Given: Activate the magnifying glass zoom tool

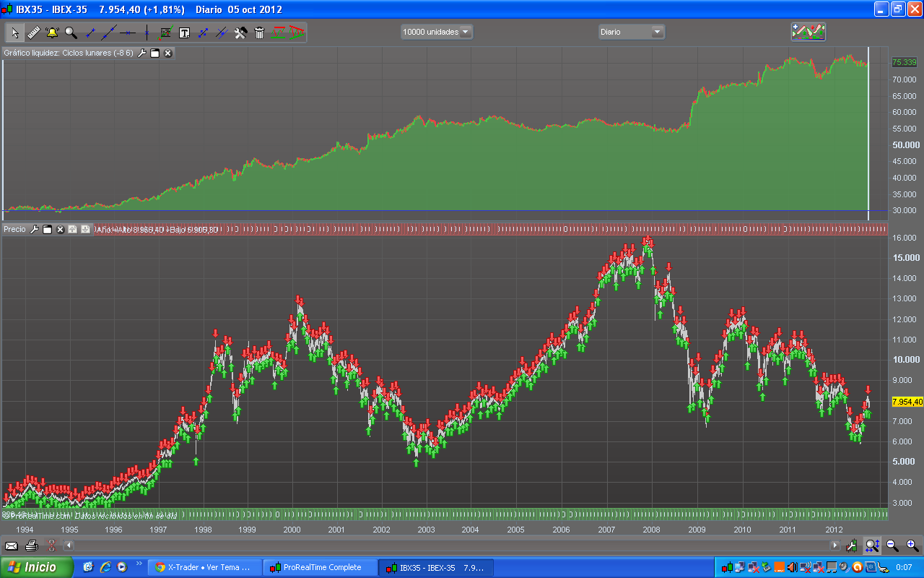Looking at the screenshot, I should (x=71, y=33).
